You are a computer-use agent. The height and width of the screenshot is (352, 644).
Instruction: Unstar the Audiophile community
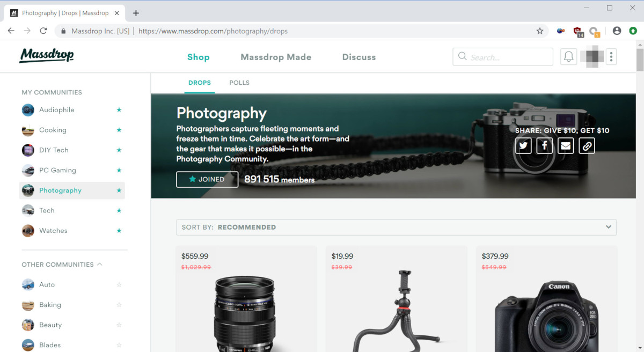[119, 110]
